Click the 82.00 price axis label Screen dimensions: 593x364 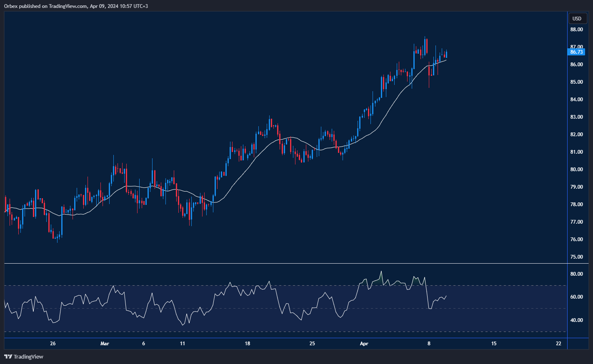[x=576, y=135]
